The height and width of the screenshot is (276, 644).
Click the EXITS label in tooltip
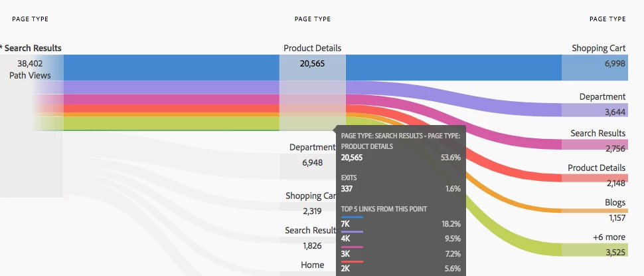pyautogui.click(x=349, y=178)
